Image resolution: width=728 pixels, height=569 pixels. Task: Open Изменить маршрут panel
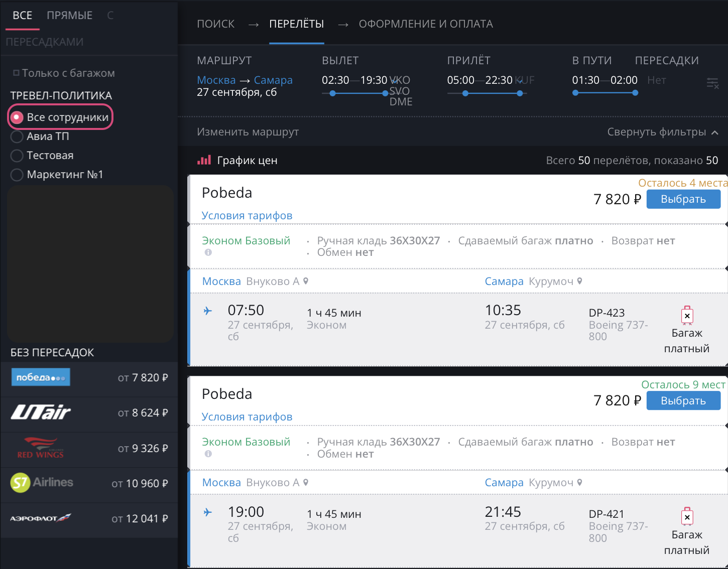point(248,132)
